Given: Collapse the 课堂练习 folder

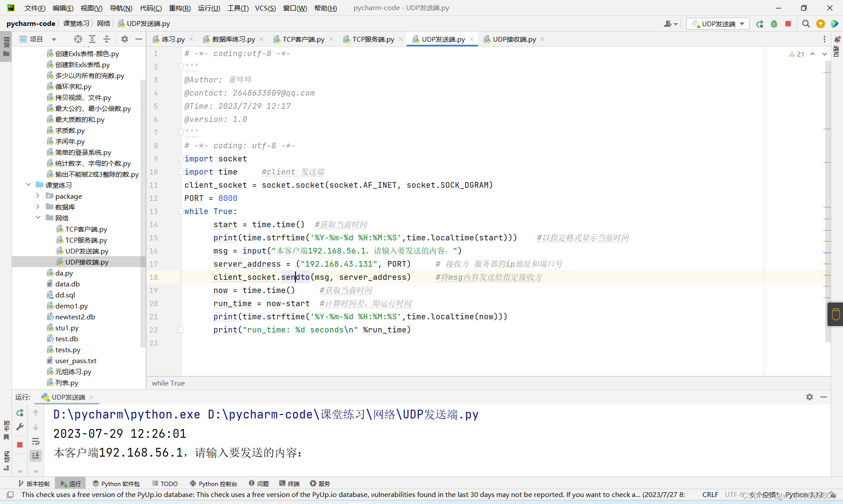Looking at the screenshot, I should 29,185.
